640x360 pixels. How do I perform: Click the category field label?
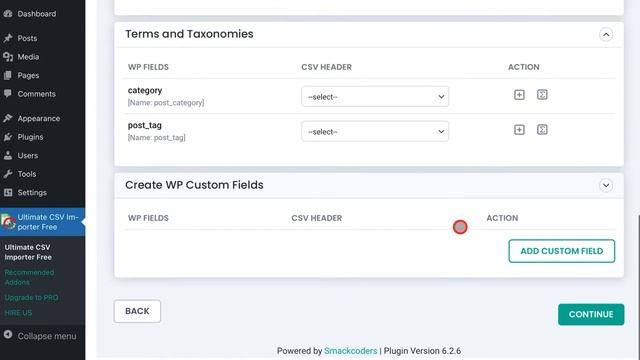(x=145, y=90)
